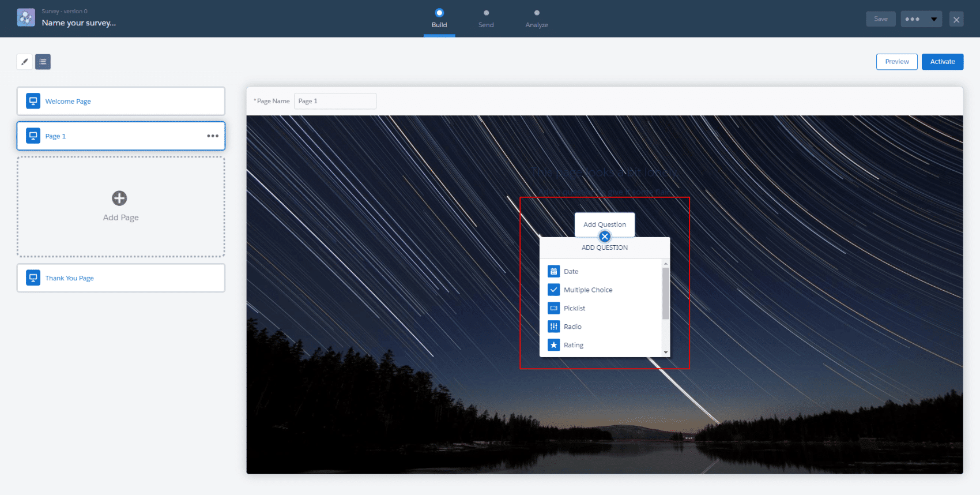Viewport: 980px width, 495px height.
Task: Click the Preview button
Action: 896,62
